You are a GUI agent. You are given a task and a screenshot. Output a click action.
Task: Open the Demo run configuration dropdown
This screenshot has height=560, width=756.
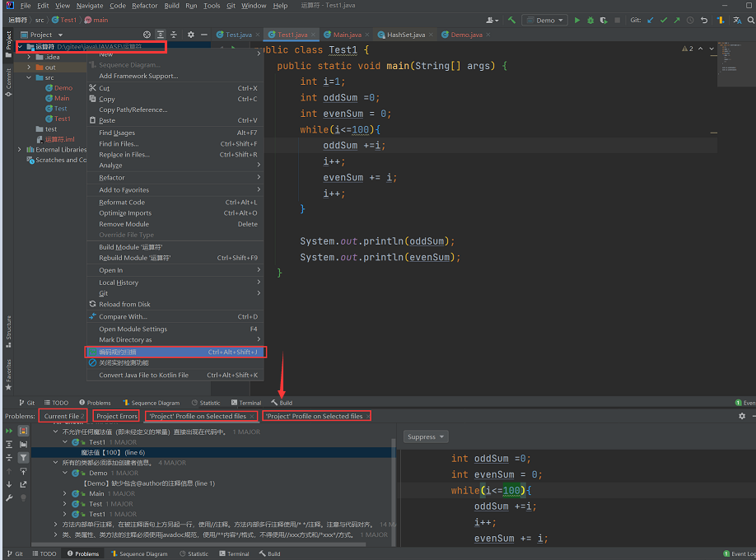pyautogui.click(x=545, y=21)
